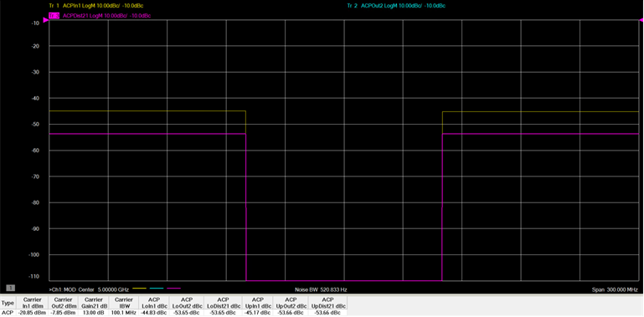Click the Ch1: MOD Center 5.00000 GHz status text

[x=90, y=289]
